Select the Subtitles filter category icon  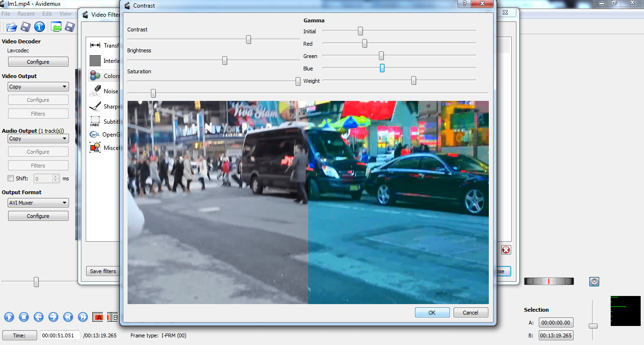(95, 121)
